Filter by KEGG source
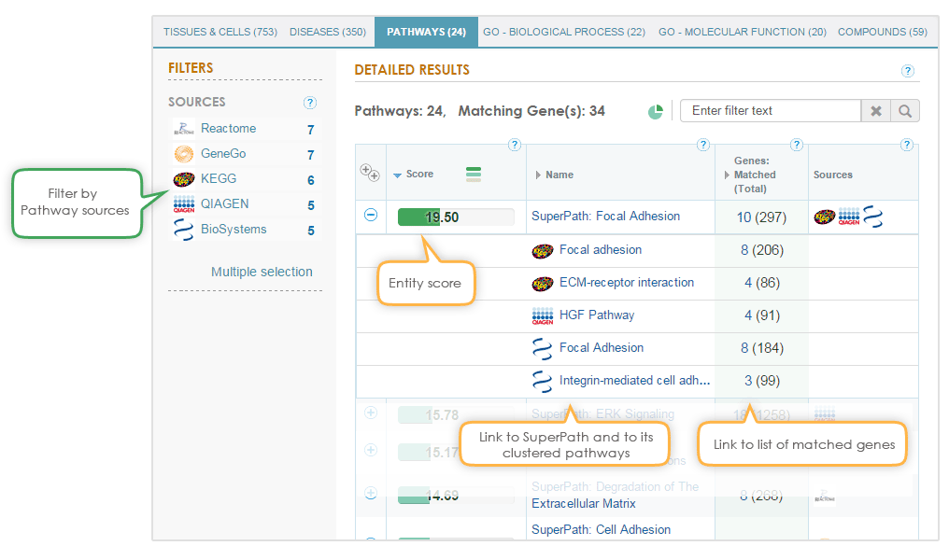This screenshot has height=560, width=949. [218, 178]
